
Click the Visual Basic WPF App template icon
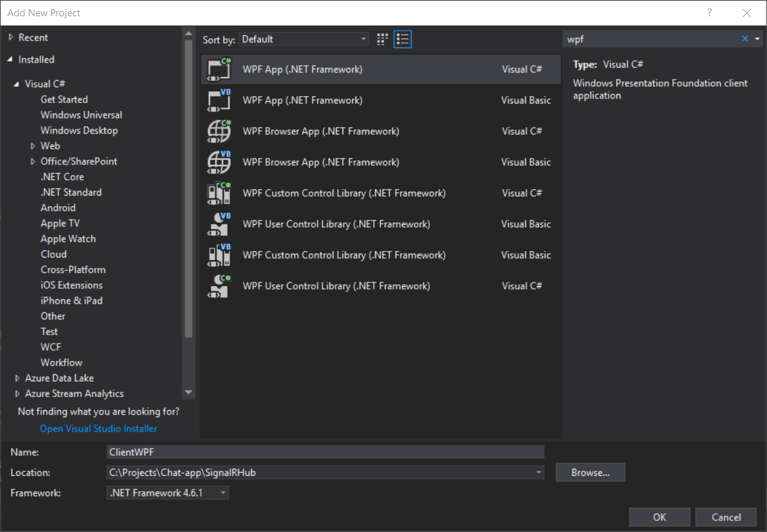click(x=219, y=100)
